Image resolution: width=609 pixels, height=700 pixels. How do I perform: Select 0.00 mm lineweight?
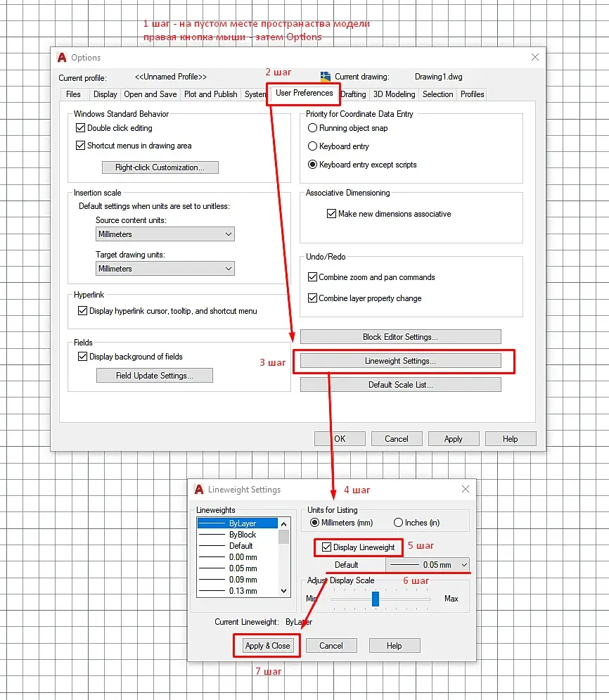coord(238,556)
